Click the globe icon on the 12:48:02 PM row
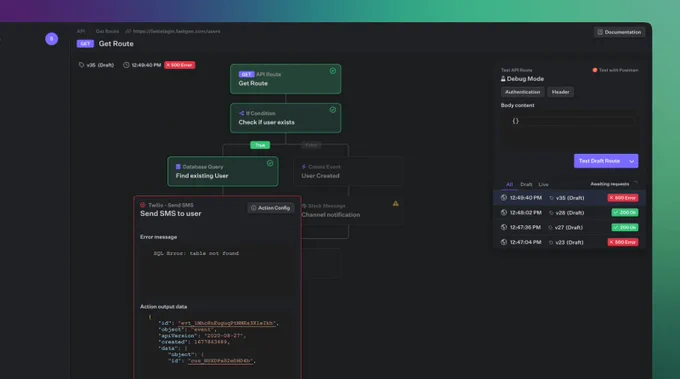680x379 pixels. coord(503,212)
